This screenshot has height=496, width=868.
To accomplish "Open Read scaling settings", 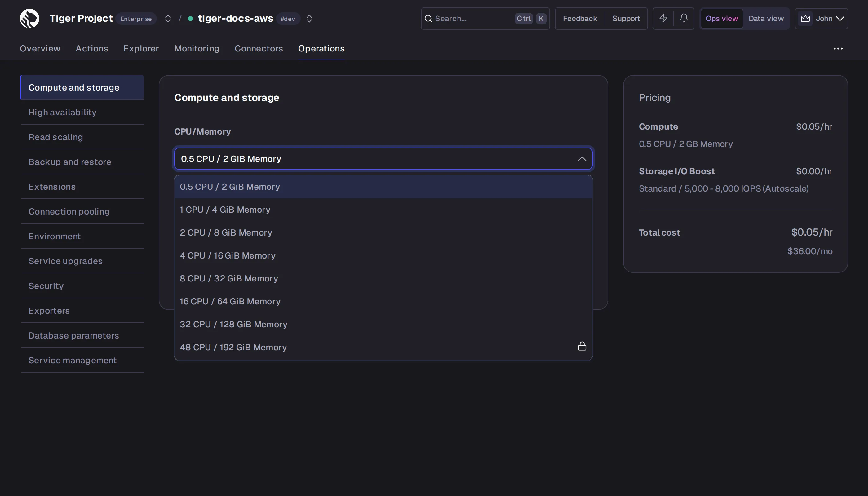I will (x=82, y=137).
